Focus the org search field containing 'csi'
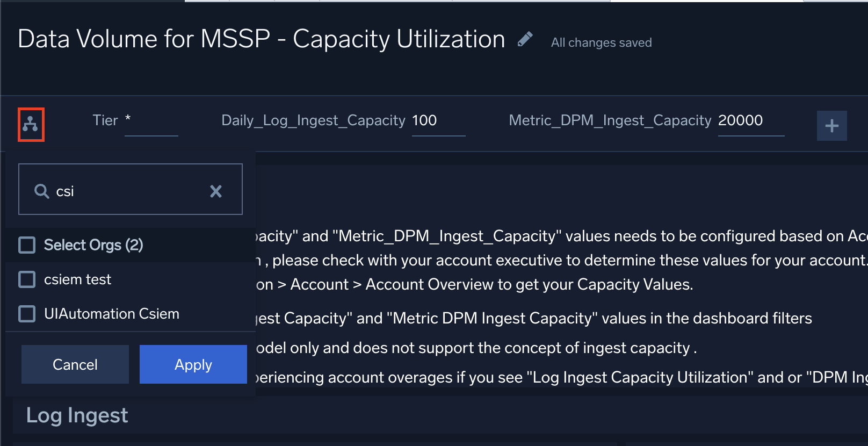Image resolution: width=868 pixels, height=446 pixels. 129,191
